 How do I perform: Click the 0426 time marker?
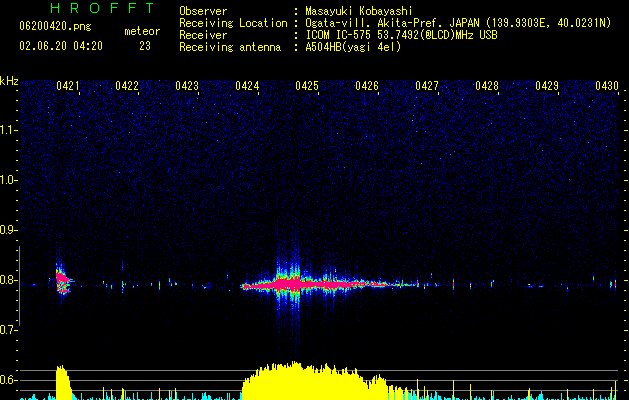(367, 86)
